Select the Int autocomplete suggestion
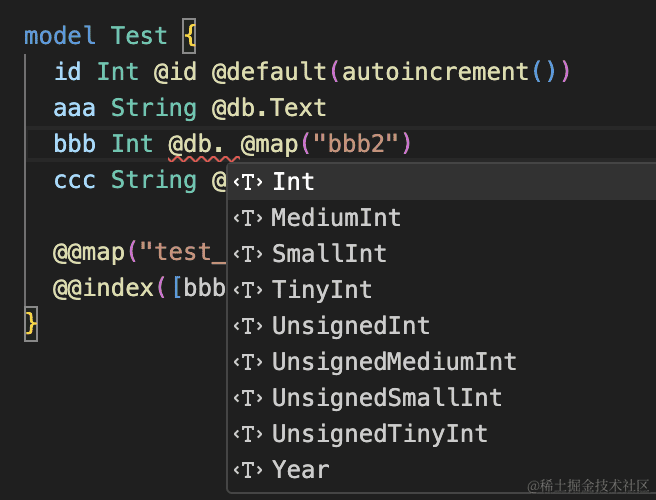The width and height of the screenshot is (656, 500). coord(293,182)
